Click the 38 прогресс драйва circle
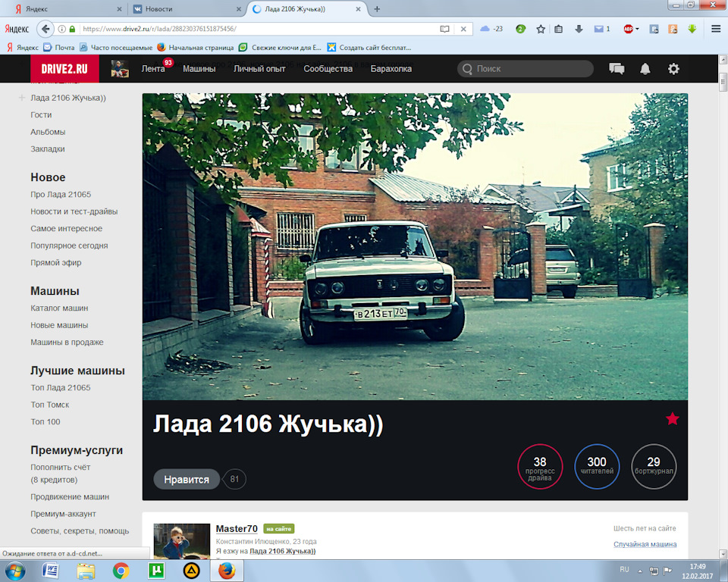The width and height of the screenshot is (728, 582). (540, 467)
